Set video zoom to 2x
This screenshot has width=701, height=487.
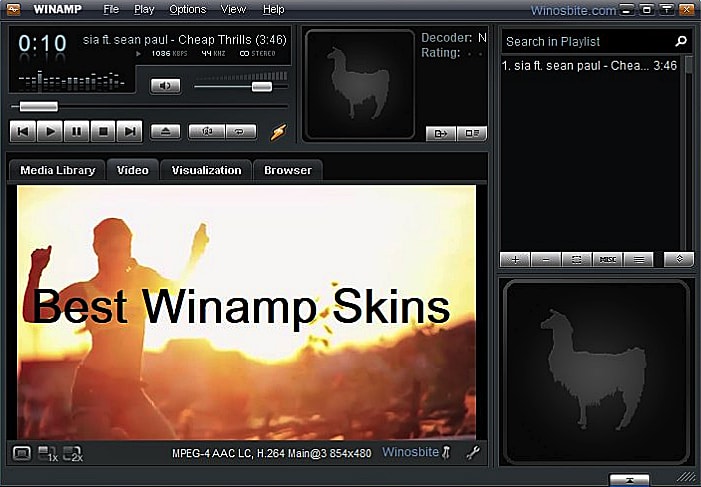72,453
